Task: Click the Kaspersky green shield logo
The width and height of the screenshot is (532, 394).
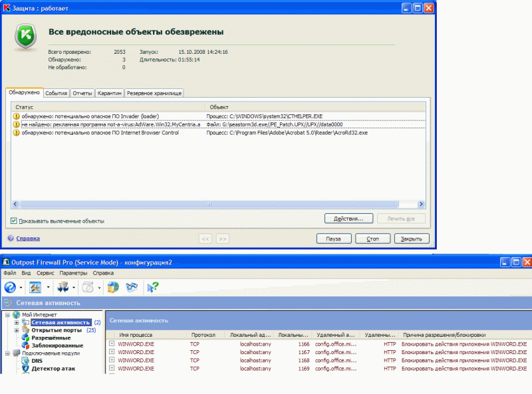Action: point(25,36)
